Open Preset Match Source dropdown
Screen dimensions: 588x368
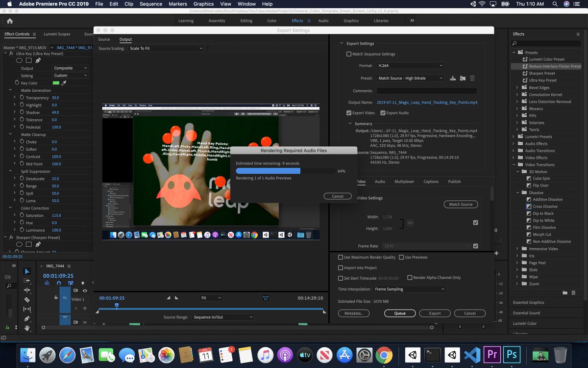click(x=410, y=78)
